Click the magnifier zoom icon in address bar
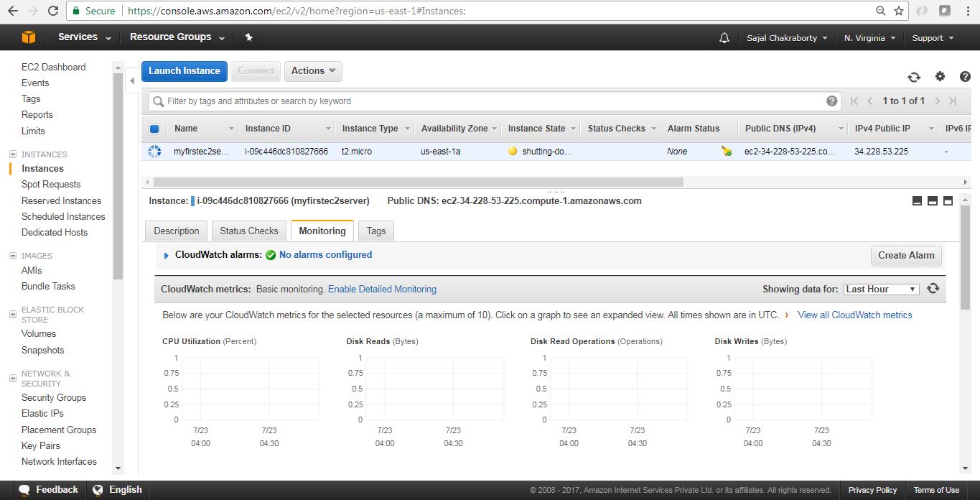 click(881, 11)
